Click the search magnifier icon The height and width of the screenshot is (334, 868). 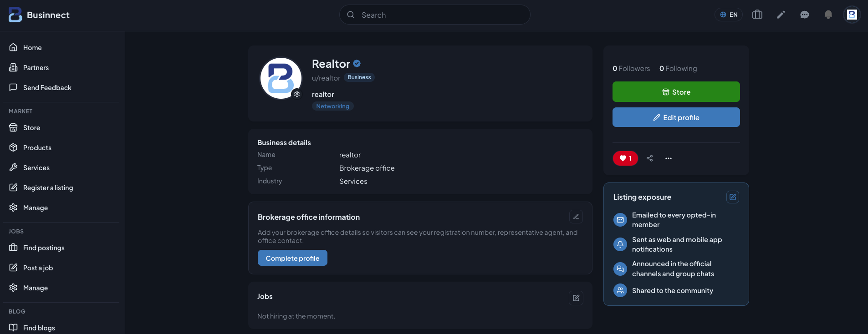click(x=351, y=15)
